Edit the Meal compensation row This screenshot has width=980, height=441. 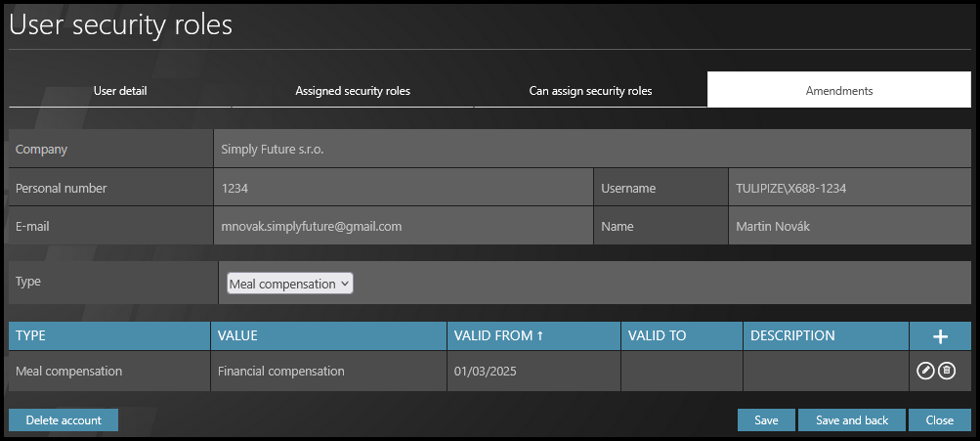tap(926, 371)
